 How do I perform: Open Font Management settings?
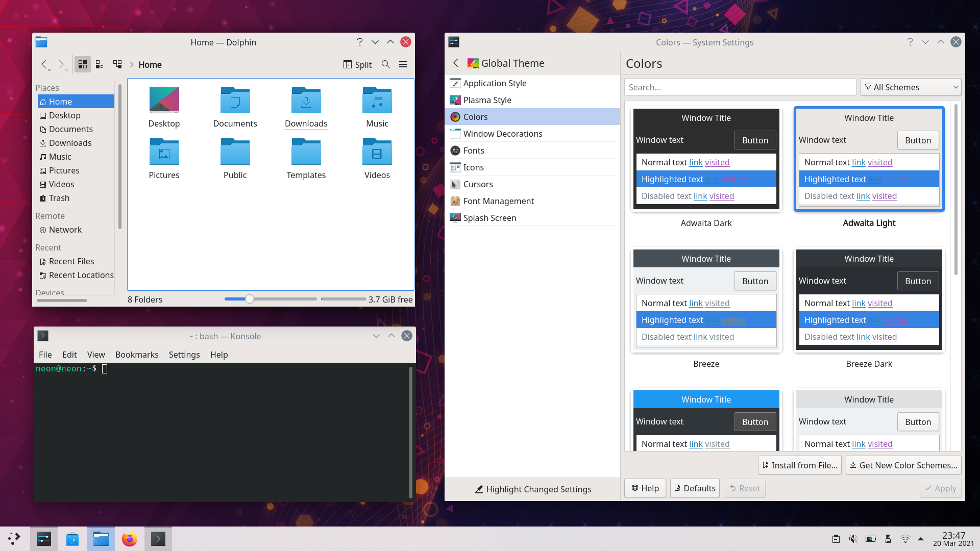point(532,201)
